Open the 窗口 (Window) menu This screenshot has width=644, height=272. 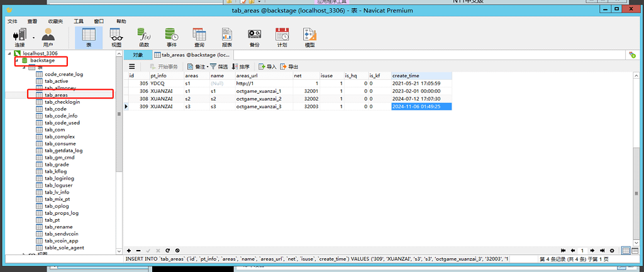99,21
